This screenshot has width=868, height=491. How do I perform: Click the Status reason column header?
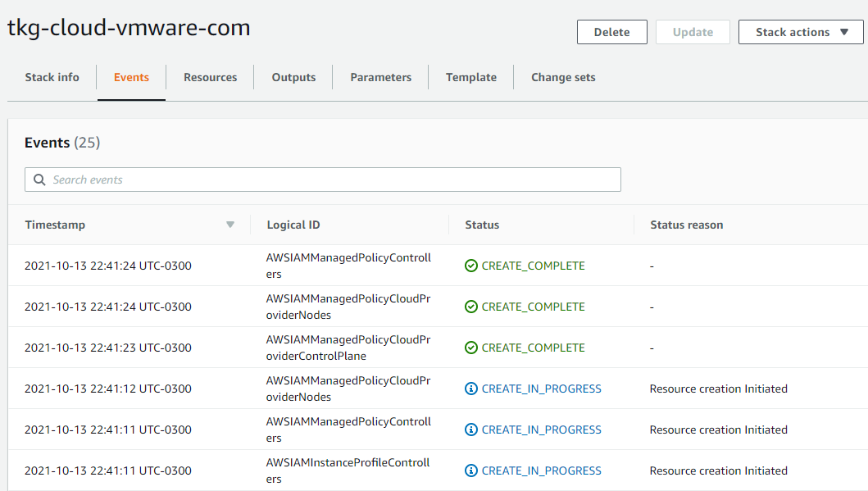pos(686,225)
